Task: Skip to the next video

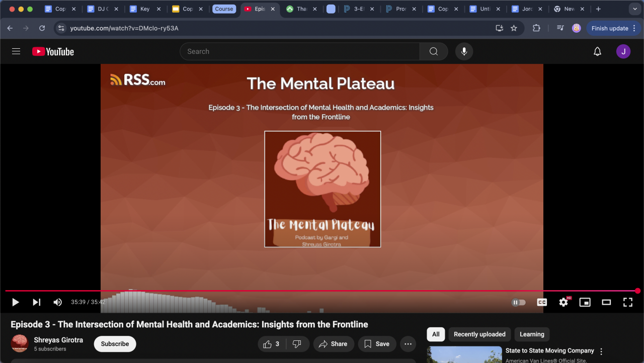Action: click(36, 302)
